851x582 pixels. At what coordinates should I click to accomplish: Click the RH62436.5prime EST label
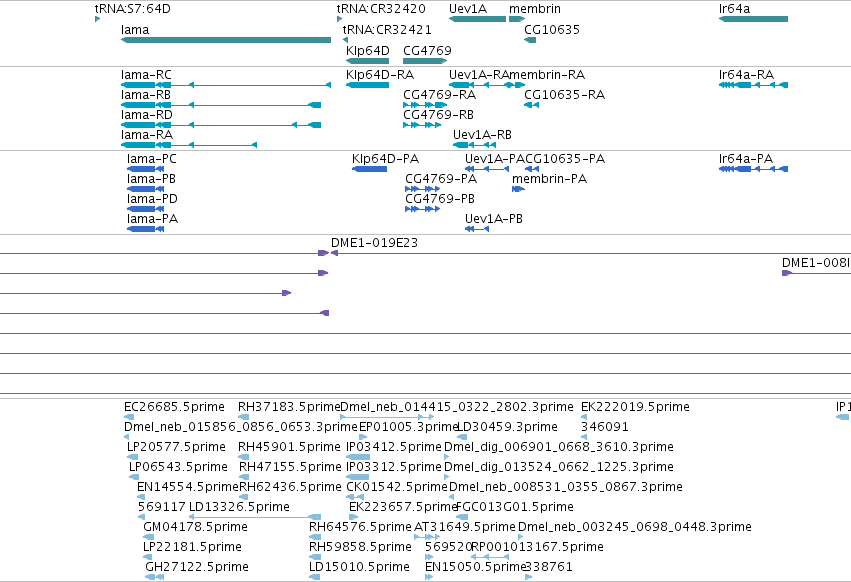tap(290, 487)
